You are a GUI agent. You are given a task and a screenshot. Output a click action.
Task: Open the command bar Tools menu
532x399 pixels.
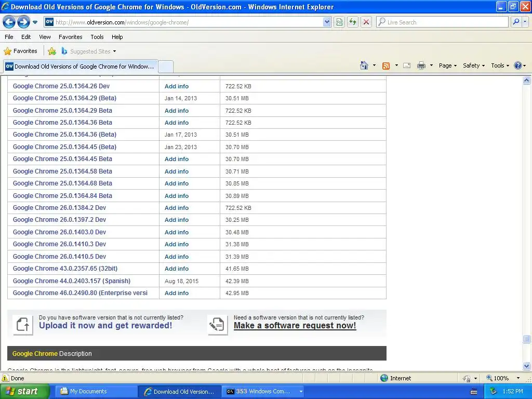coord(500,65)
